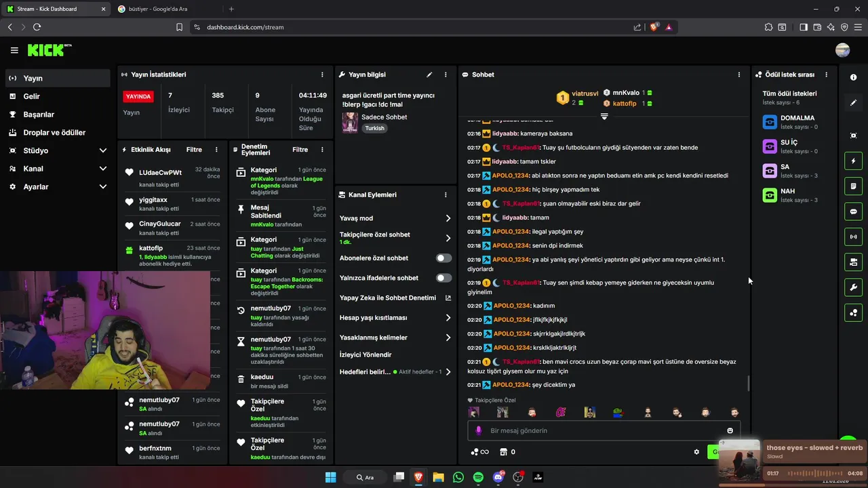This screenshot has width=868, height=488.
Task: Open Denetim Eylemleri three-dot menu
Action: (322, 150)
